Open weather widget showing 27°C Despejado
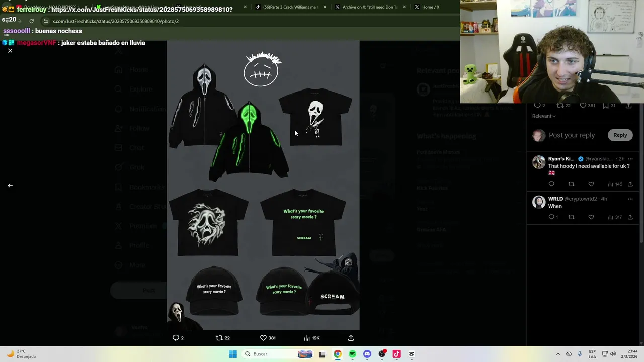 point(20,354)
